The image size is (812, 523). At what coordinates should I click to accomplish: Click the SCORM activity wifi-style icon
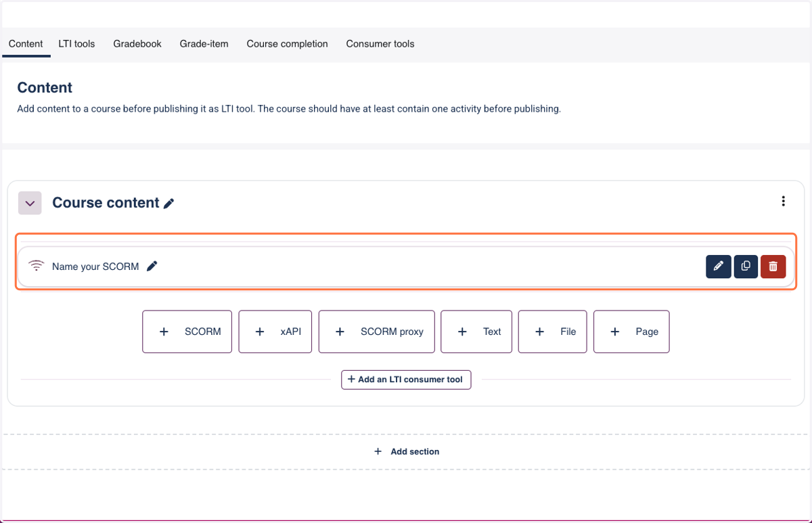36,266
